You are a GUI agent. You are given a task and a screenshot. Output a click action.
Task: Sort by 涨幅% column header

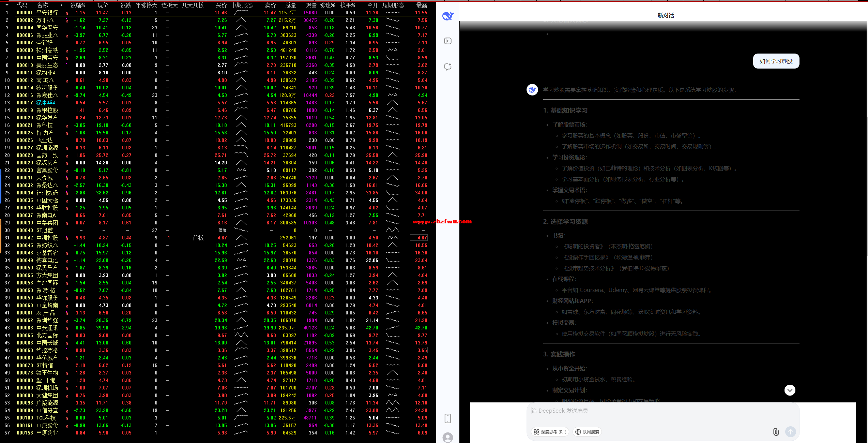pos(78,5)
